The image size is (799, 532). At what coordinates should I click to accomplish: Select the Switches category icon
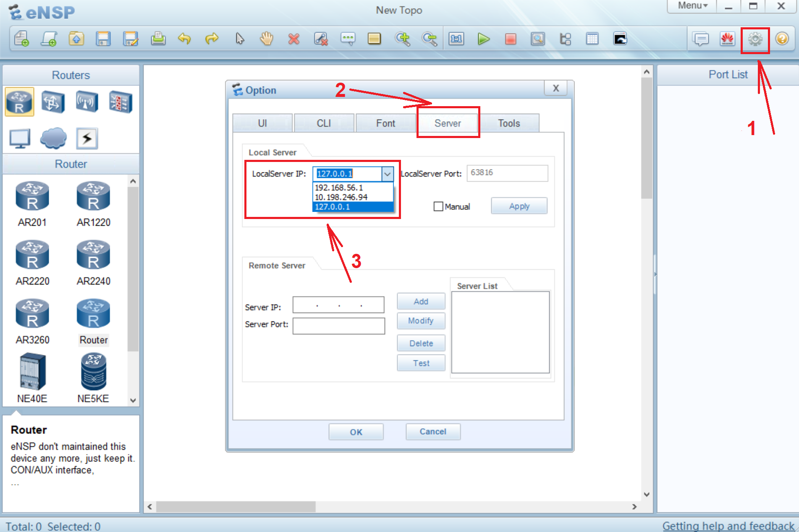[53, 102]
